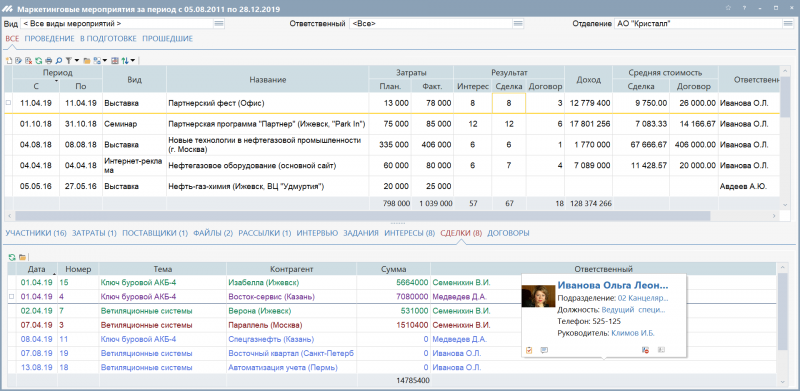Sort deals by the Сумма column header
The width and height of the screenshot is (800, 391).
(x=393, y=269)
